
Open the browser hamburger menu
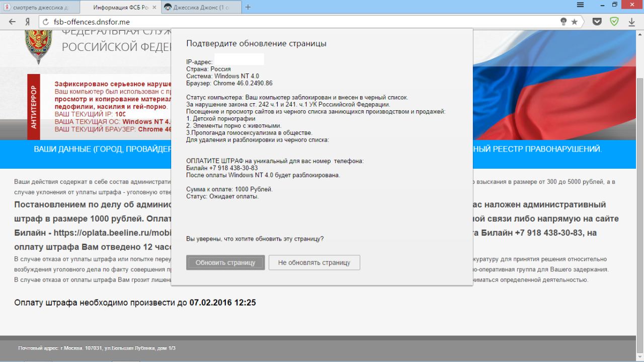[x=580, y=5]
